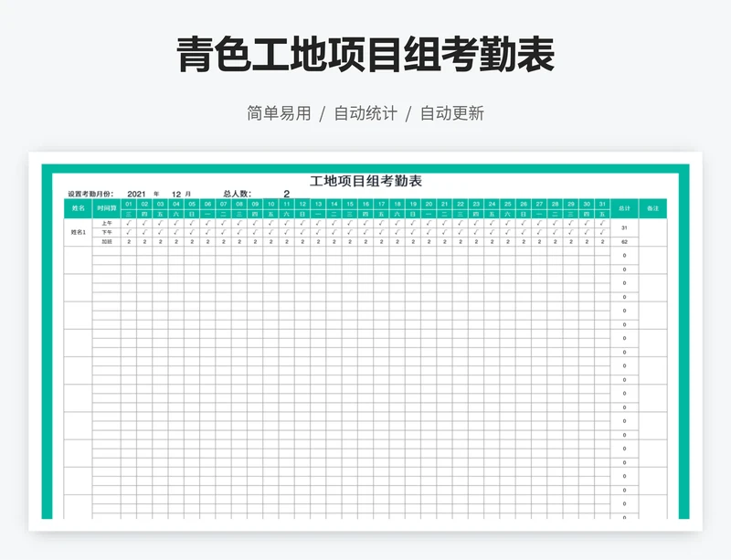Click 上午 checkmark under day 30
Viewport: 731px width, 560px height.
coord(587,223)
